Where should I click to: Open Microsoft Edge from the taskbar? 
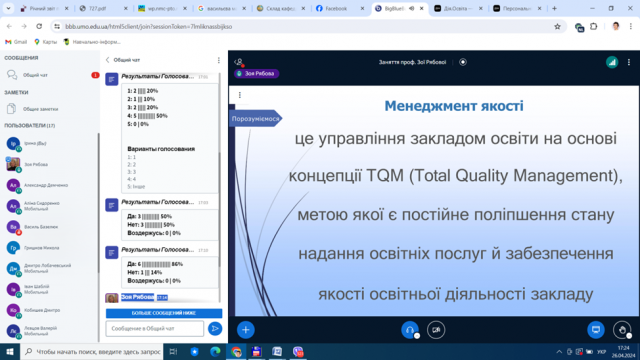click(215, 351)
